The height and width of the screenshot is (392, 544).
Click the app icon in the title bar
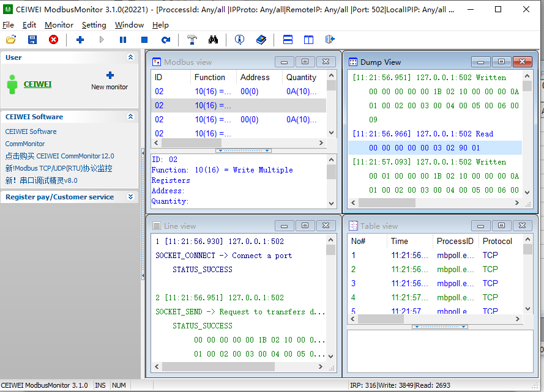[x=7, y=9]
